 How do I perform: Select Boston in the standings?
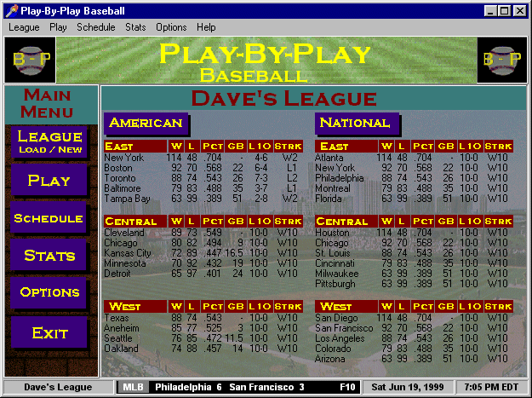click(118, 168)
